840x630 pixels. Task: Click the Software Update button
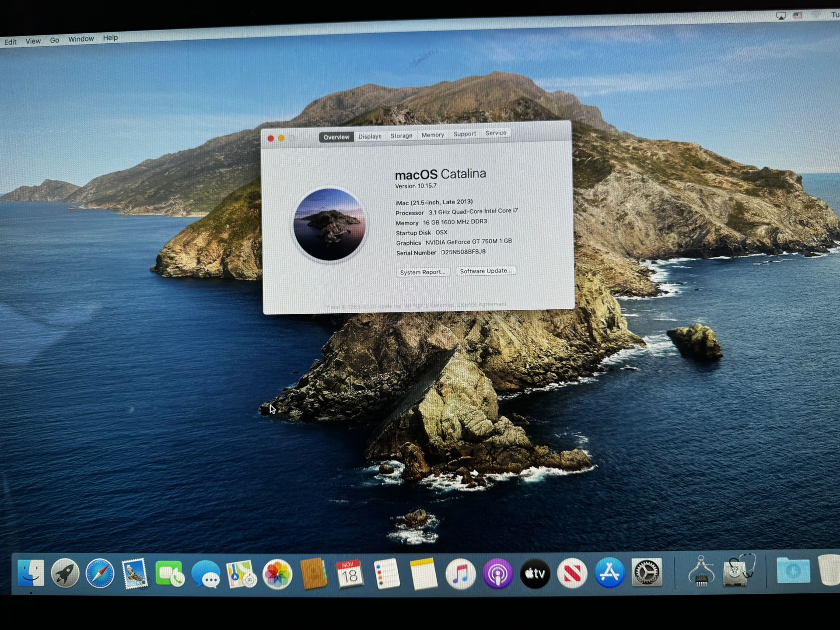(486, 271)
